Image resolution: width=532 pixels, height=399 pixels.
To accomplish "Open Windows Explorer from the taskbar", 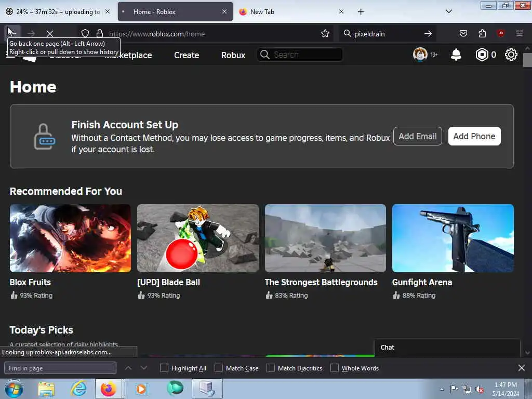I will [46, 389].
